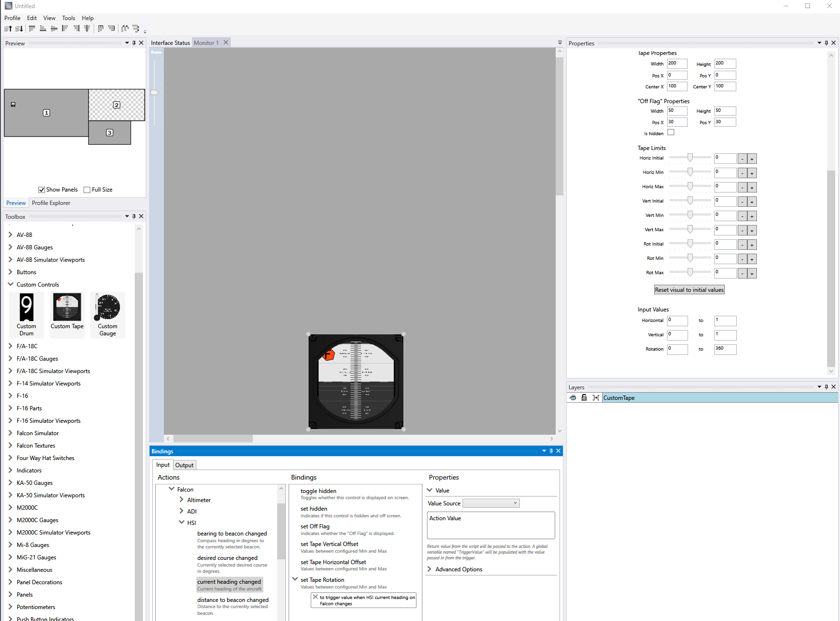Adjust the Horiz Initial slider
Viewport: 840px width, 621px height.
pos(690,158)
